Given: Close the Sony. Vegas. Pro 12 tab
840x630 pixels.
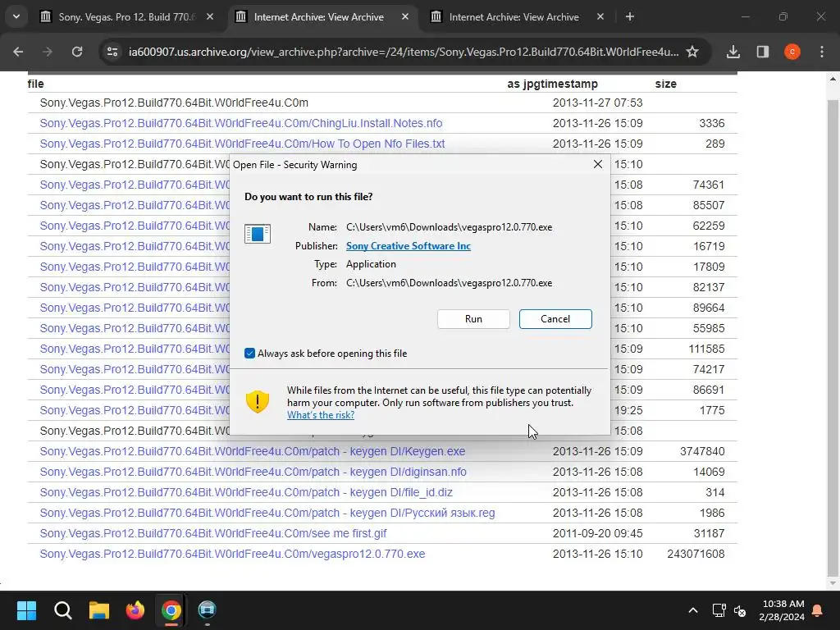Looking at the screenshot, I should tap(210, 16).
